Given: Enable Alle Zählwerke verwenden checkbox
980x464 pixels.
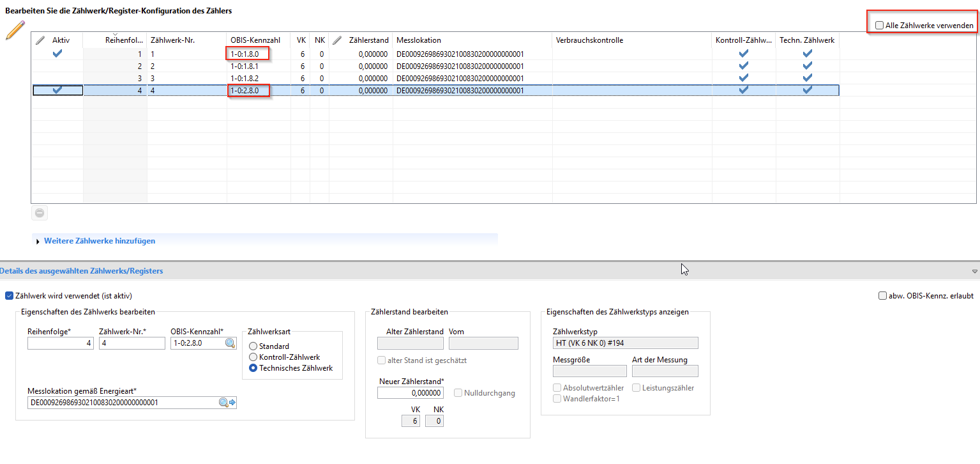Looking at the screenshot, I should click(x=880, y=26).
